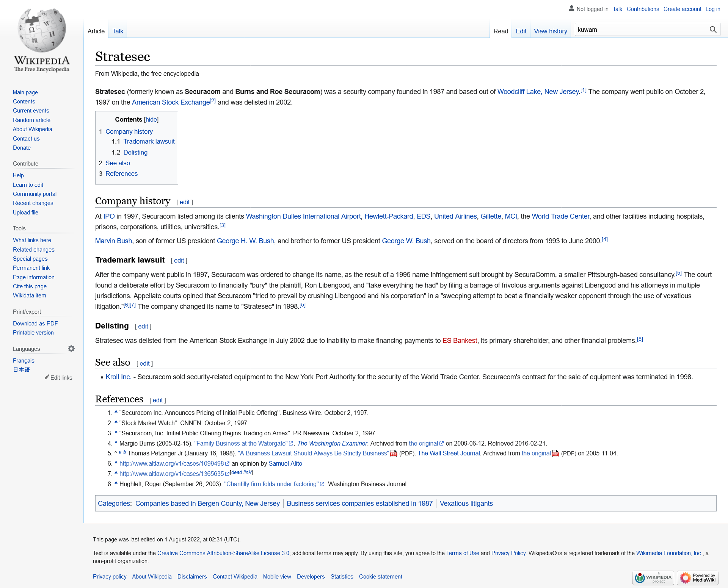This screenshot has height=588, width=728.
Task: Click the not-logged-in user icon
Action: pos(571,8)
